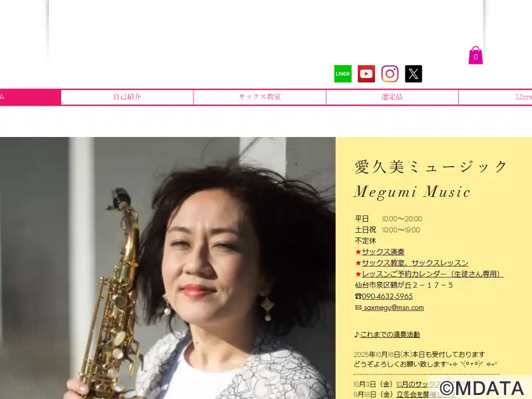
Task: Select the サックス教室 menu item
Action: click(259, 97)
